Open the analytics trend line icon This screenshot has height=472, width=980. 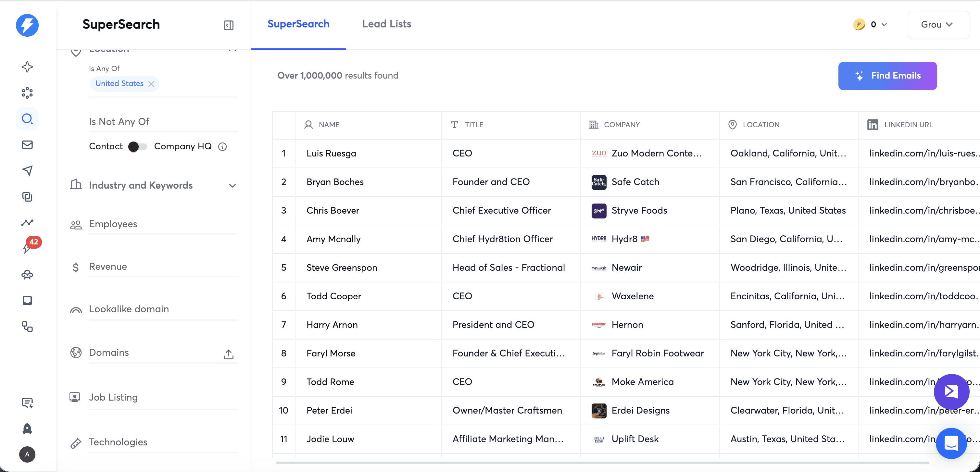[27, 222]
